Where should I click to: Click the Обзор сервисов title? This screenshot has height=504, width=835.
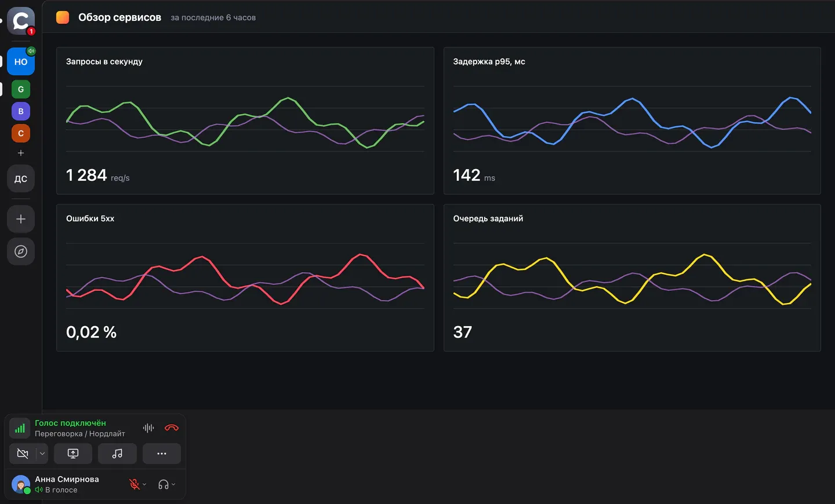[119, 17]
